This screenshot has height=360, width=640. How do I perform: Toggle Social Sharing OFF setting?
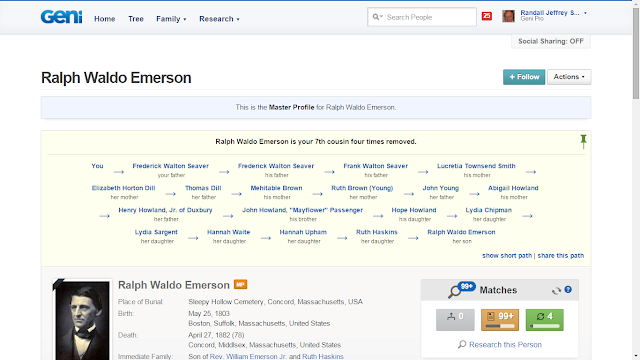tap(551, 41)
